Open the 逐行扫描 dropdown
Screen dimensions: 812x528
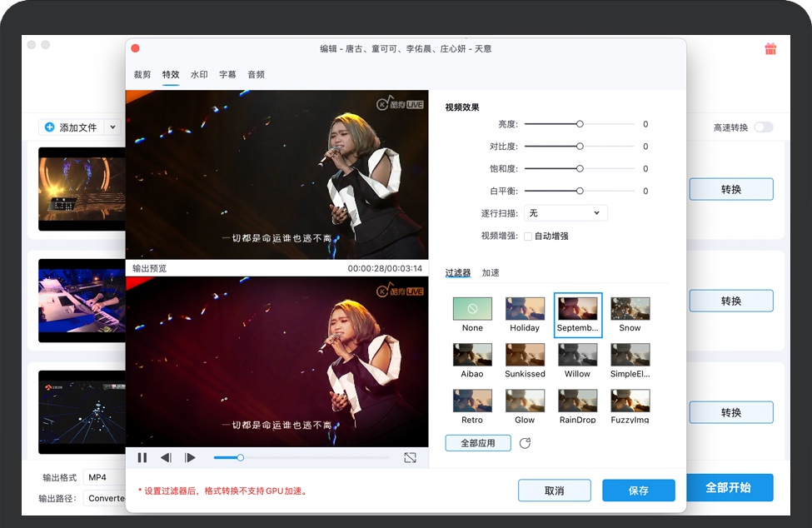(x=565, y=212)
